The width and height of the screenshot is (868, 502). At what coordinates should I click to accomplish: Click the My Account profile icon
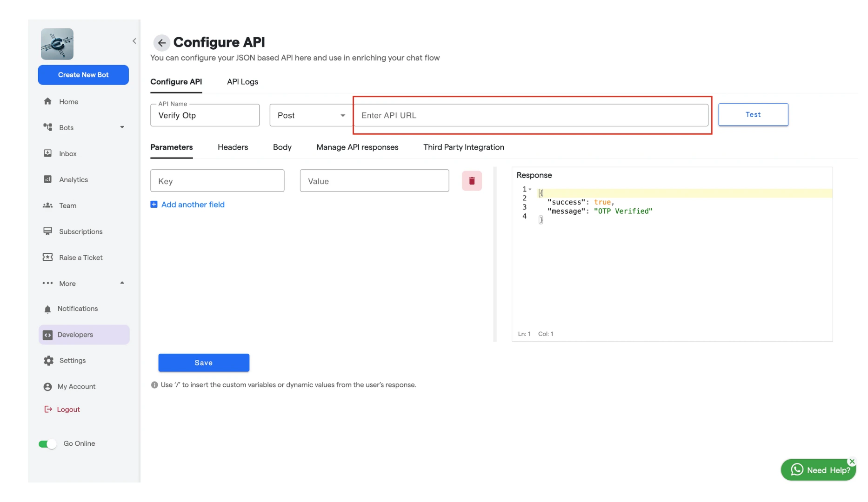(47, 387)
